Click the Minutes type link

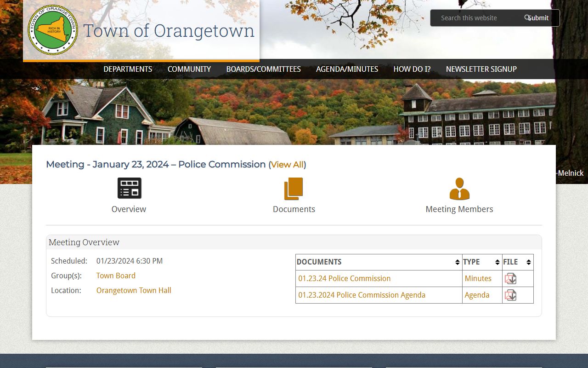(x=478, y=278)
